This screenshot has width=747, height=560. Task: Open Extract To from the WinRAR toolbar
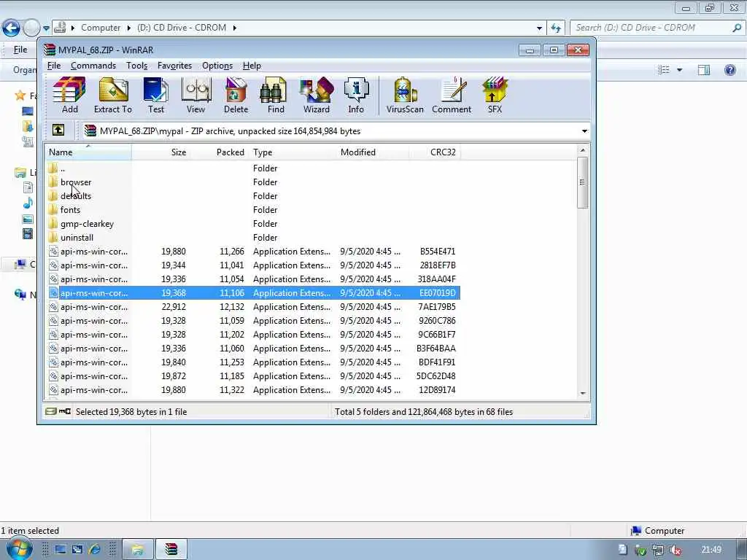click(113, 96)
